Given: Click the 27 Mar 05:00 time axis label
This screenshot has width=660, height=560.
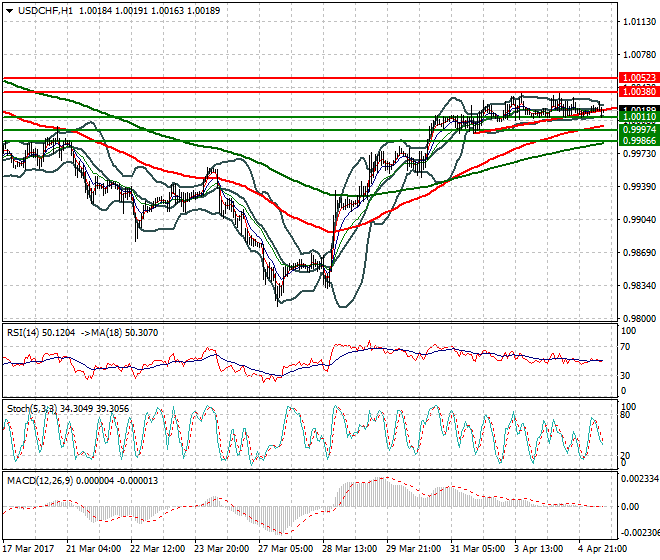Looking at the screenshot, I should coord(285,549).
